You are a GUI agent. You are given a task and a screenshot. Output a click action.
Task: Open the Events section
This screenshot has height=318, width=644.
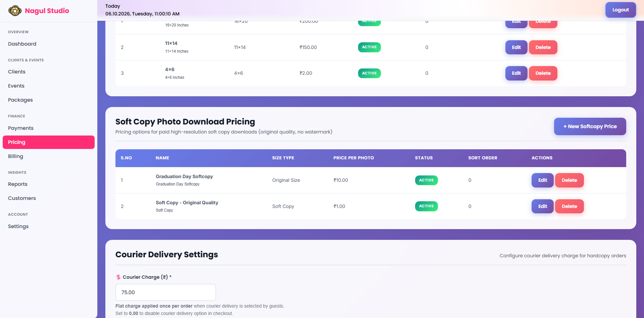pos(16,86)
